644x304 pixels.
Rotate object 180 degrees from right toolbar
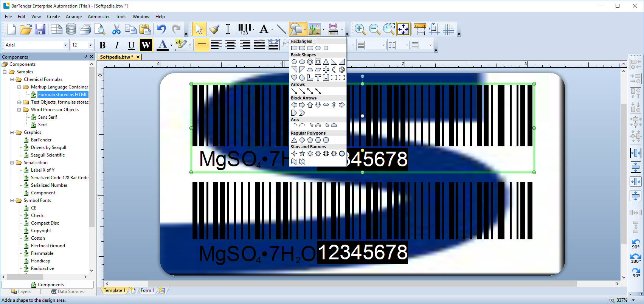[x=636, y=258]
